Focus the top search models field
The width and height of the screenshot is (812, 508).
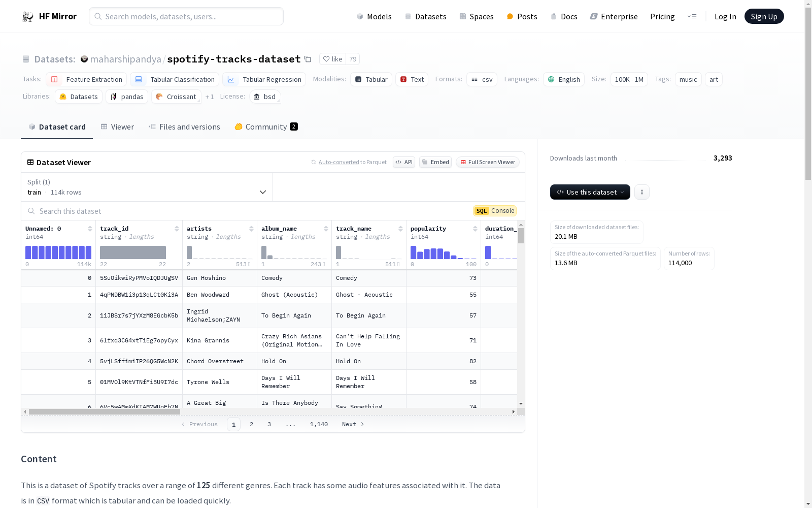(186, 16)
